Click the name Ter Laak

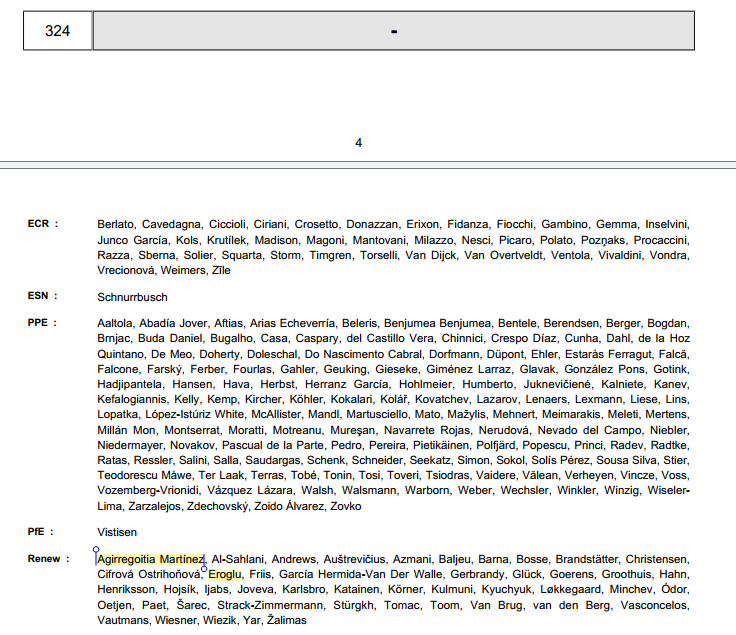[221, 475]
